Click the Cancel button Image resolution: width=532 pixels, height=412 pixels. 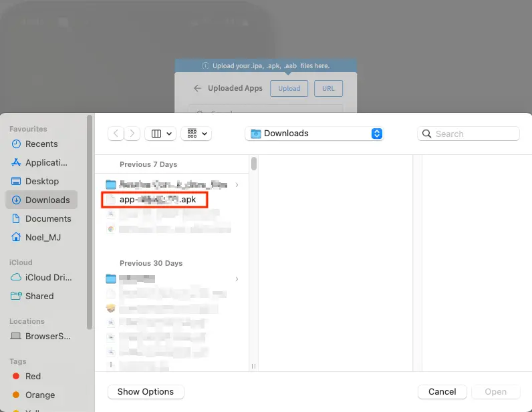(x=442, y=392)
